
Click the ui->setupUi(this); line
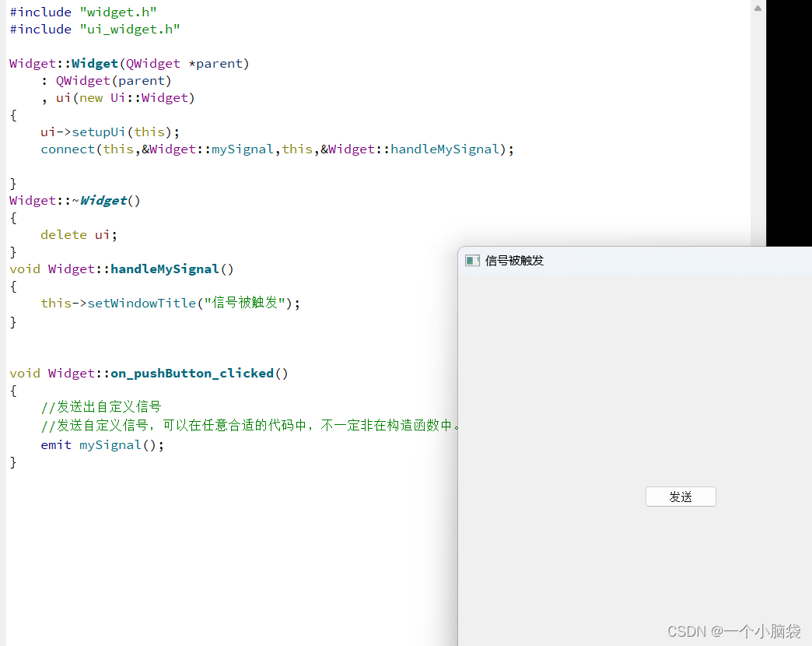point(110,132)
